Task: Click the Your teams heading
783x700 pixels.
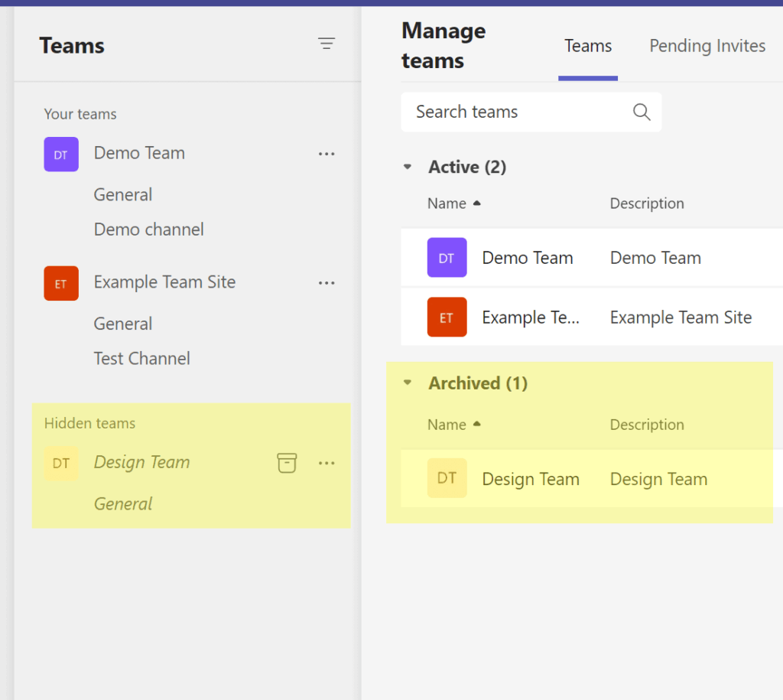Action: click(80, 114)
